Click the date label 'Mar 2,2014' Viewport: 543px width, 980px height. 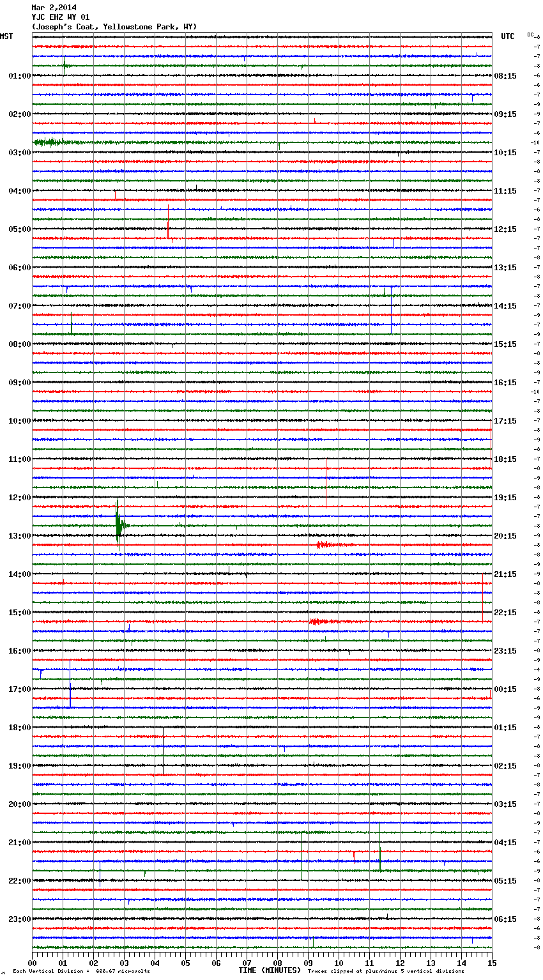[54, 8]
